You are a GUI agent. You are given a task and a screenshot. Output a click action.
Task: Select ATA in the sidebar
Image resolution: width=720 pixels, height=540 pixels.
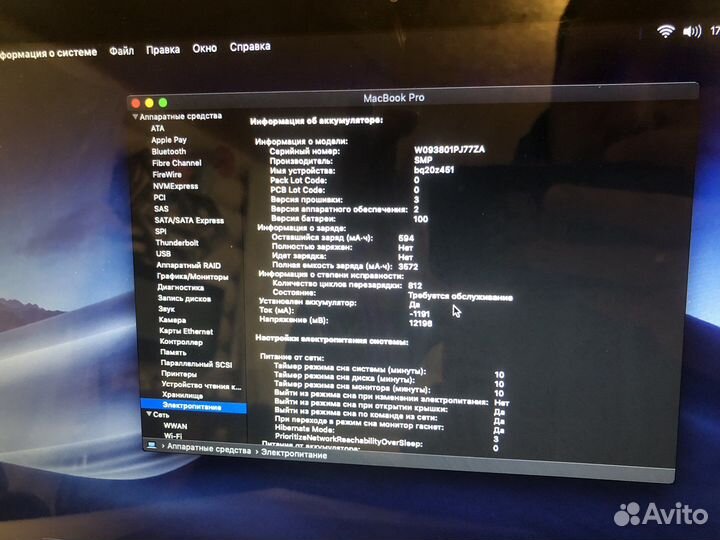tap(158, 128)
